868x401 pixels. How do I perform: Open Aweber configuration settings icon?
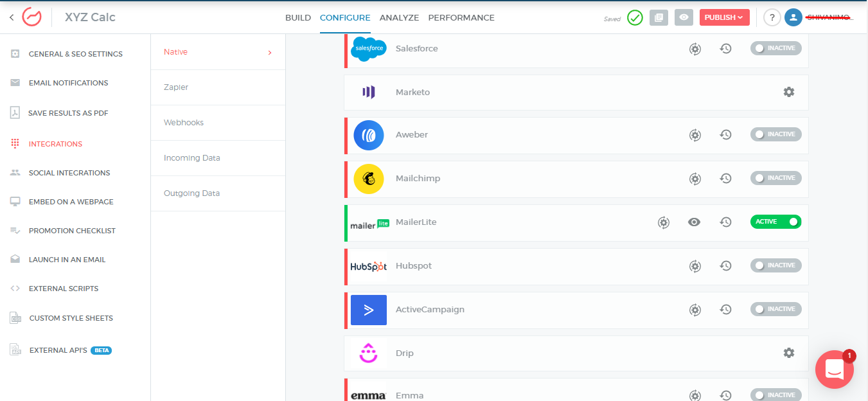point(695,135)
